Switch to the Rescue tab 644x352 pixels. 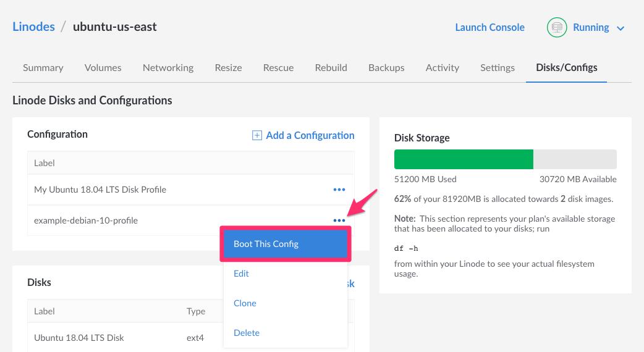coord(278,68)
